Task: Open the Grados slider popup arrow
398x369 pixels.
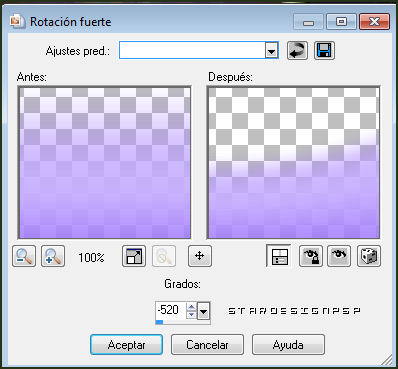Action: [204, 311]
